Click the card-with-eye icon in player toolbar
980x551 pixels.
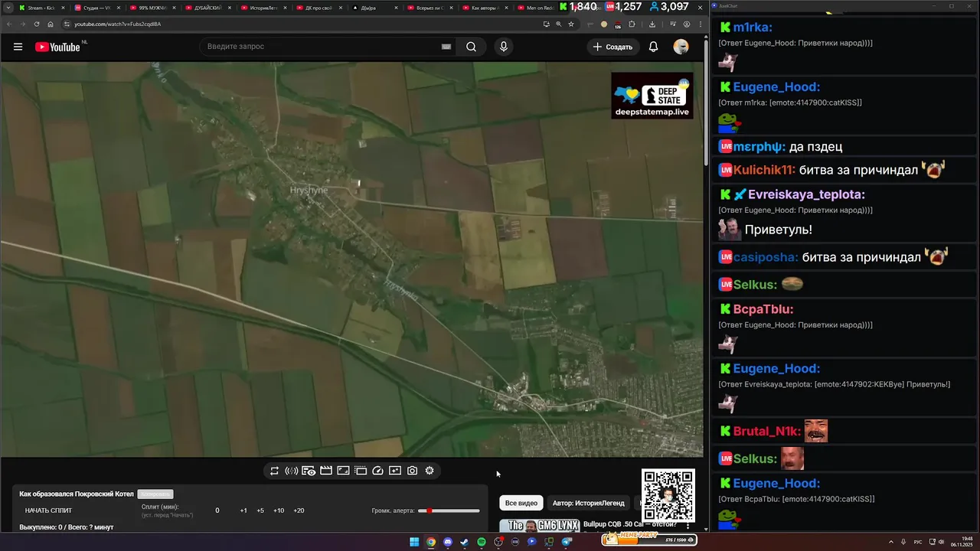coord(309,471)
